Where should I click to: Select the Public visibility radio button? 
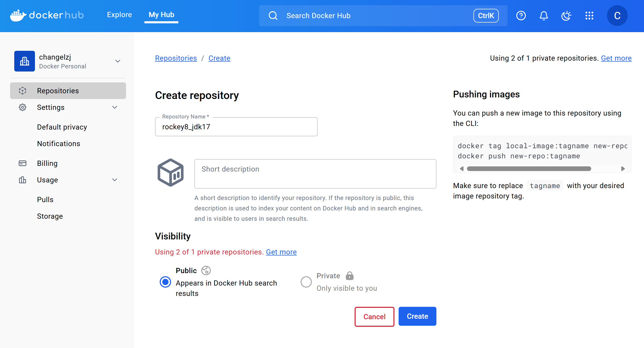[165, 282]
